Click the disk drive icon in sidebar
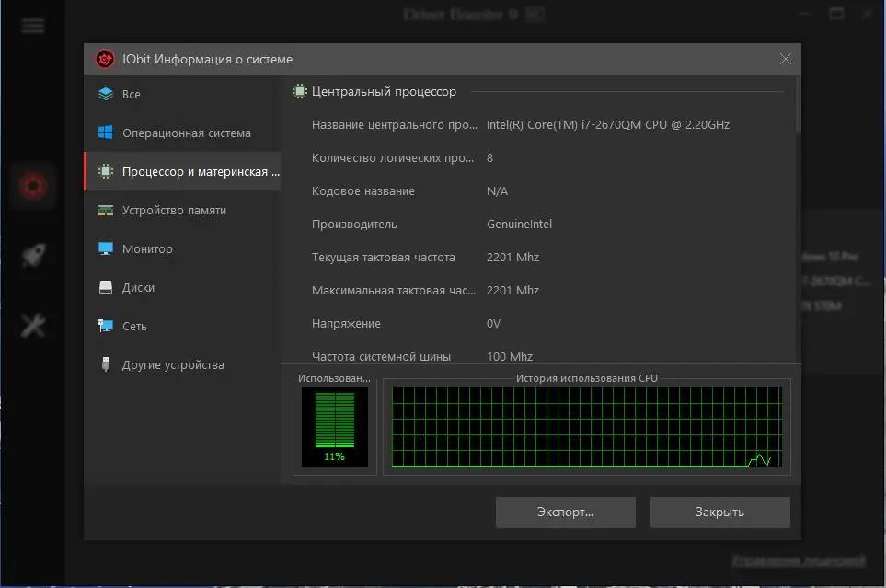Viewport: 886px width, 588px height. [x=106, y=287]
